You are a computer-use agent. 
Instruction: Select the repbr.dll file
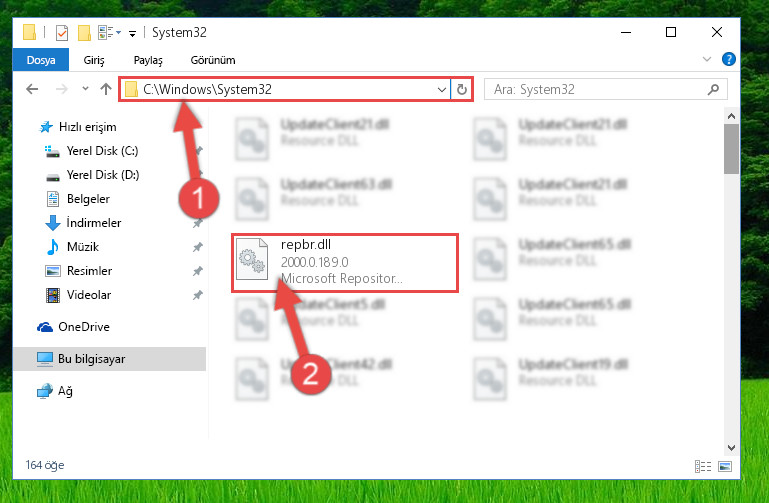pyautogui.click(x=345, y=263)
